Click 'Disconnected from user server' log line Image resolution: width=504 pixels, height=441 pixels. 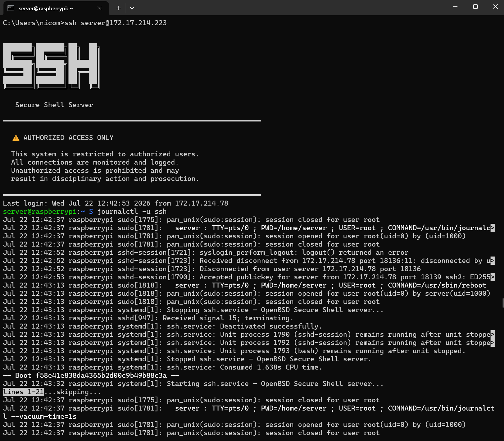pos(212,269)
